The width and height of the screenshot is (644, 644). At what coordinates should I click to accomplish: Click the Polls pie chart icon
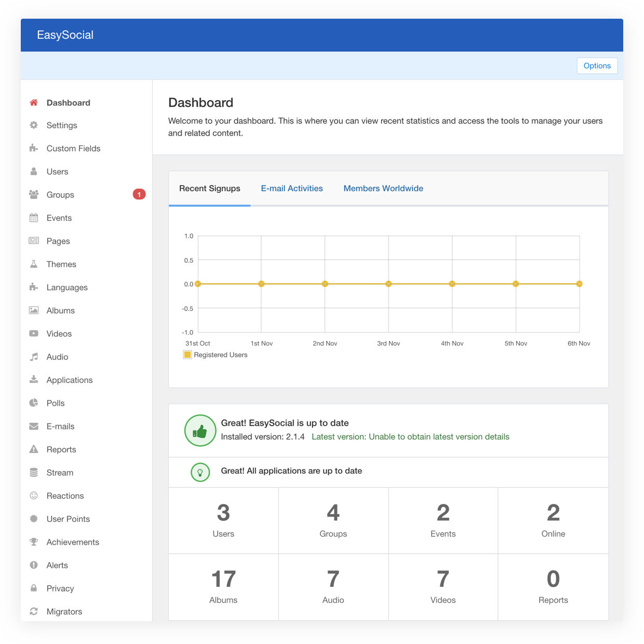[34, 403]
